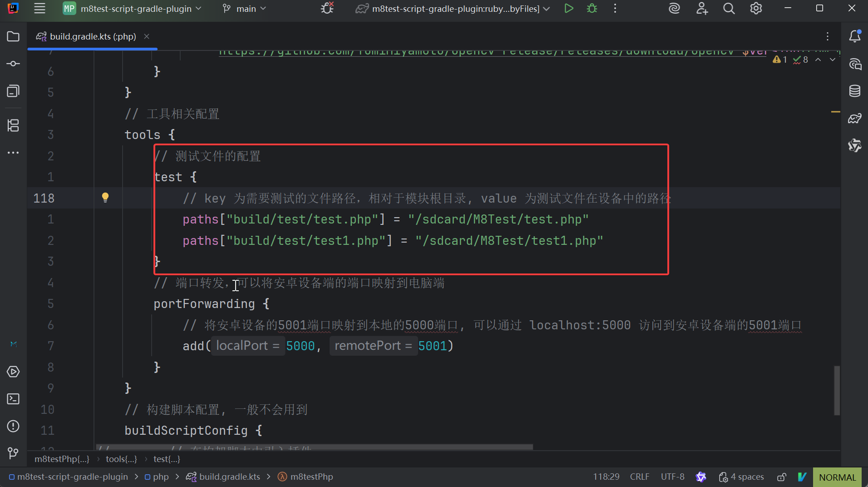Open the Terminal tool window

[x=13, y=399]
